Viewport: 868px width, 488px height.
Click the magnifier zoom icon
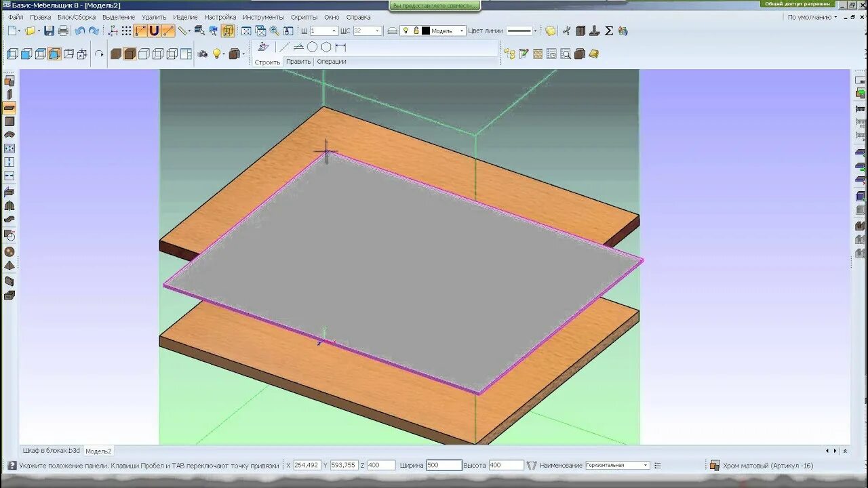tap(274, 30)
